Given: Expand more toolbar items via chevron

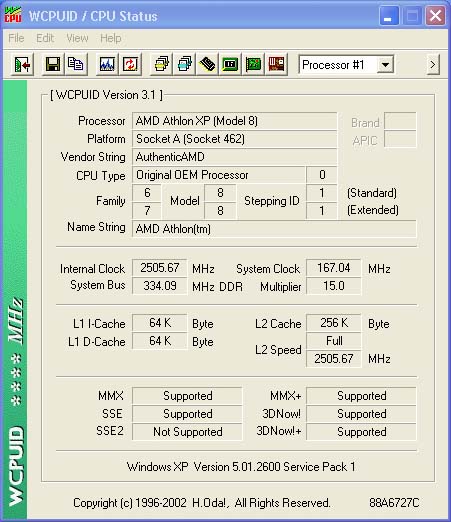Looking at the screenshot, I should (433, 65).
